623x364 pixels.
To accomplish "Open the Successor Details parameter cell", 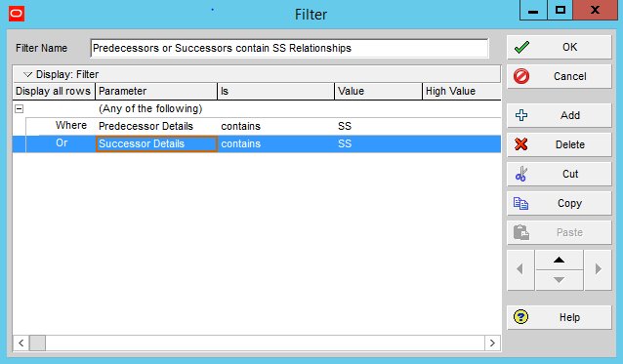I will point(156,143).
